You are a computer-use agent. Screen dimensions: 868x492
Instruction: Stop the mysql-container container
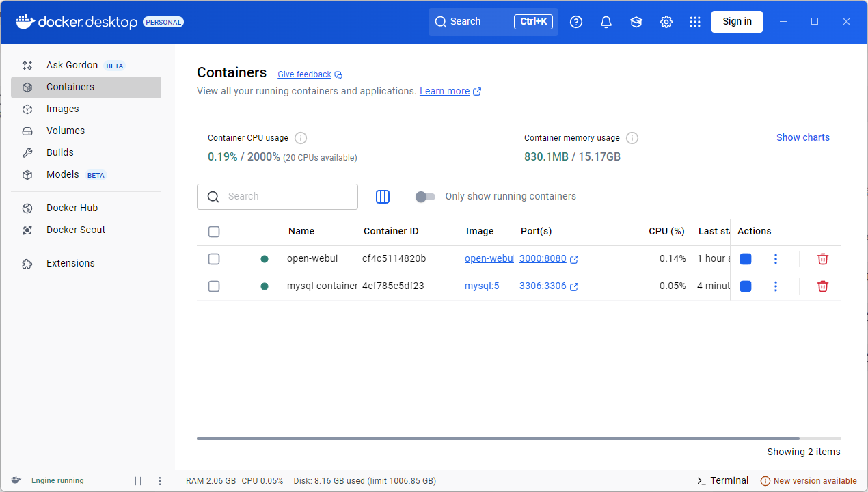point(746,286)
